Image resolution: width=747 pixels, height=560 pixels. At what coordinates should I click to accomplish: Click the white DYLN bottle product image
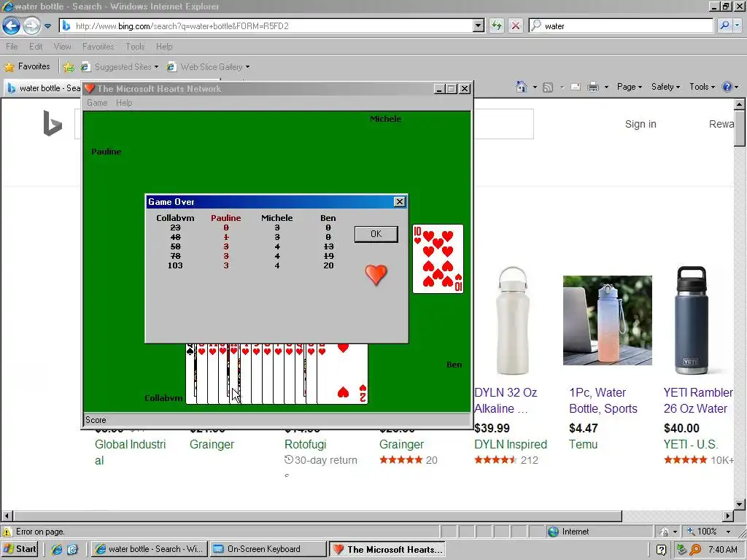click(x=513, y=321)
